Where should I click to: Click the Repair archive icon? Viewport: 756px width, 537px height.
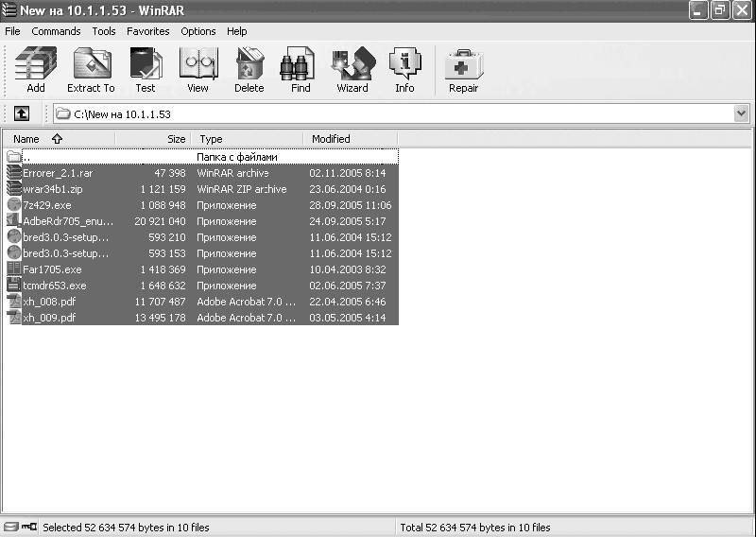pos(463,70)
